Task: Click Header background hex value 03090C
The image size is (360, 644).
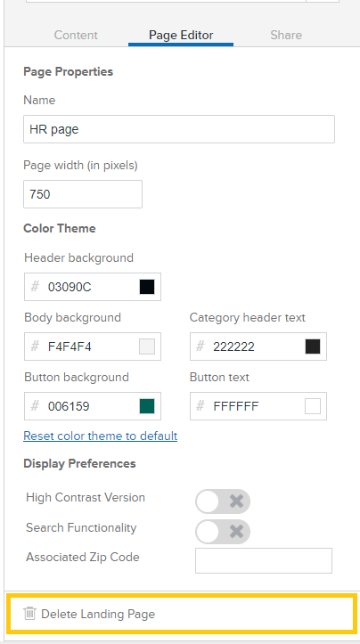Action: coord(70,287)
